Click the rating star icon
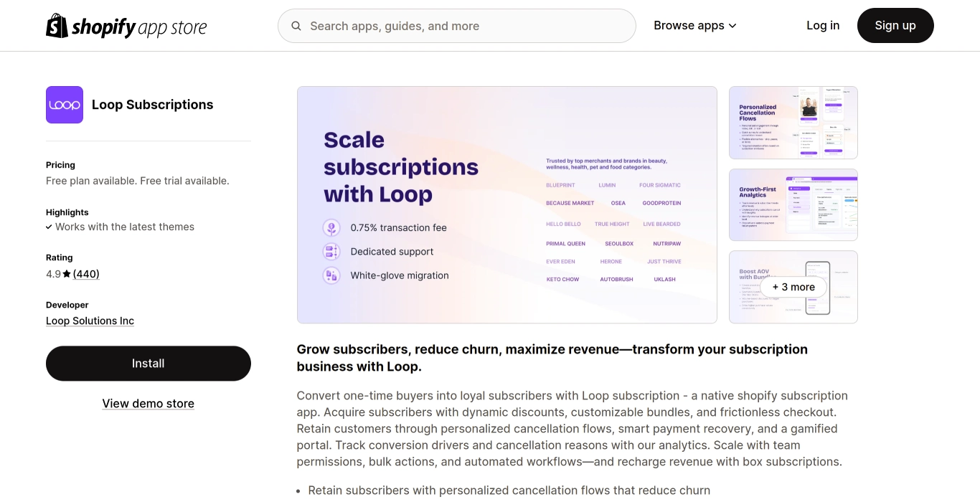Viewport: 980px width, 502px height. (67, 274)
